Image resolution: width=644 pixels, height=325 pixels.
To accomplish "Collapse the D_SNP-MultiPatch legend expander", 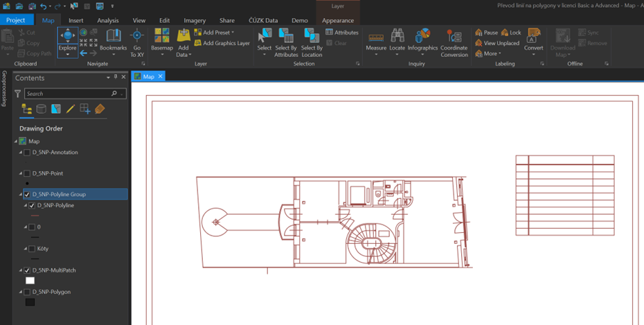I will tap(21, 270).
